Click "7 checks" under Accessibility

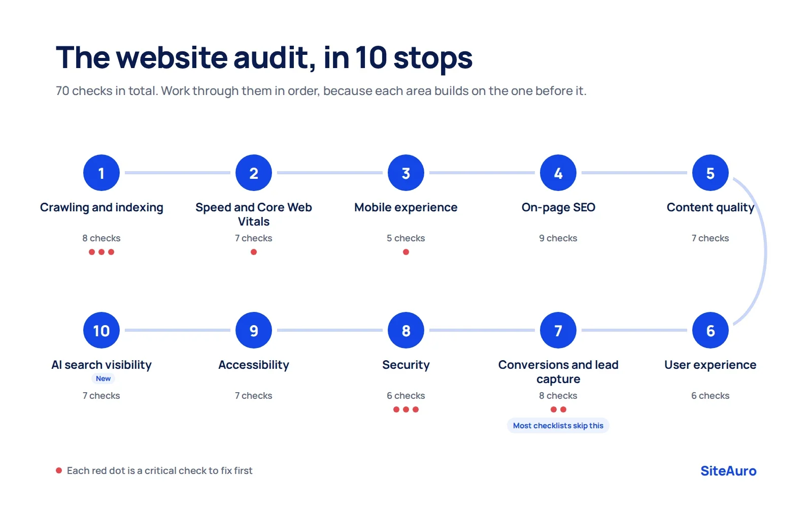coord(254,396)
